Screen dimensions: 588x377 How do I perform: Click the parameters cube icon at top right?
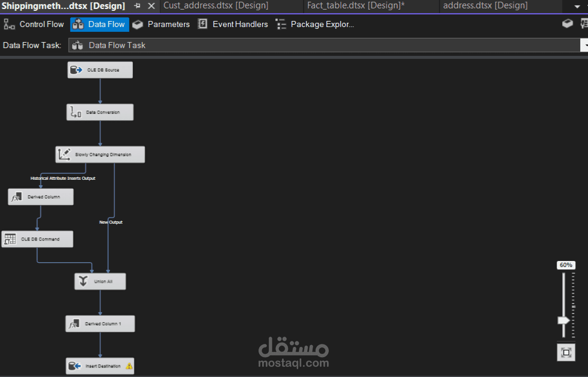568,23
